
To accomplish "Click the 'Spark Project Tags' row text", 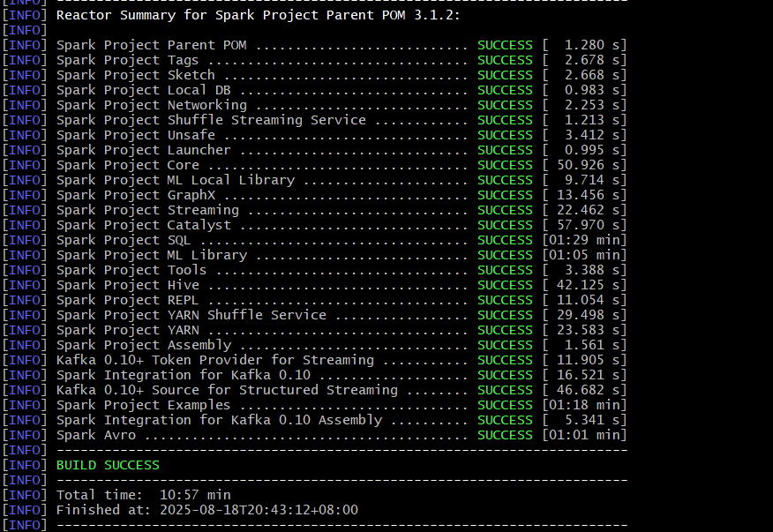I will [127, 60].
